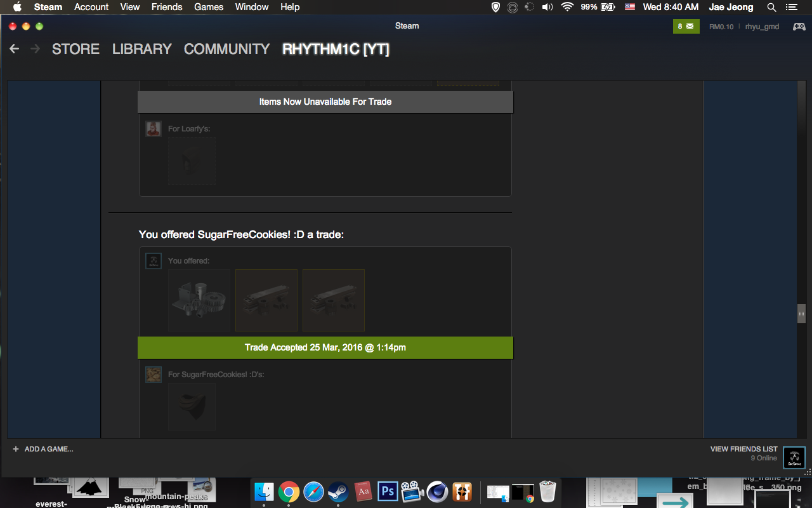This screenshot has height=508, width=812.
Task: Click VIEW FRIENDS LIST
Action: (743, 449)
